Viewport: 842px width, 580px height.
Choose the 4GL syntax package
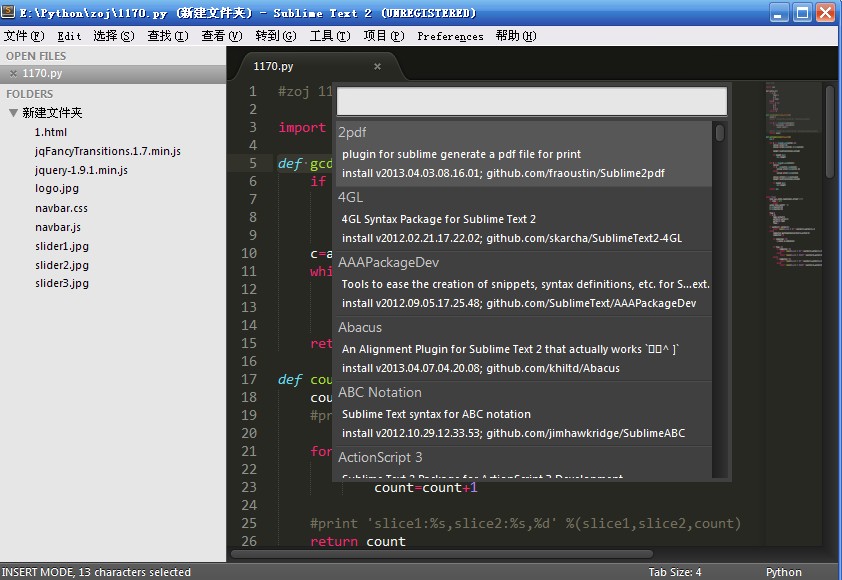524,219
